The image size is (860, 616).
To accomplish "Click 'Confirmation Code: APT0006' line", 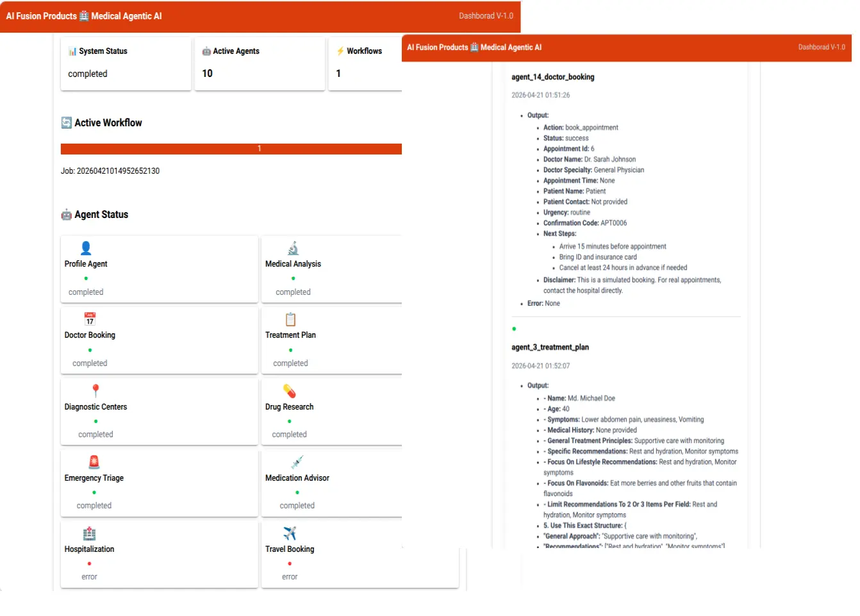I will (585, 223).
